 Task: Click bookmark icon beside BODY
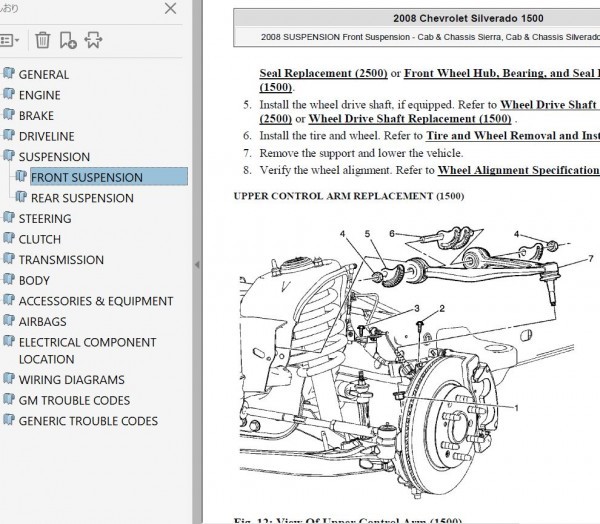point(8,279)
